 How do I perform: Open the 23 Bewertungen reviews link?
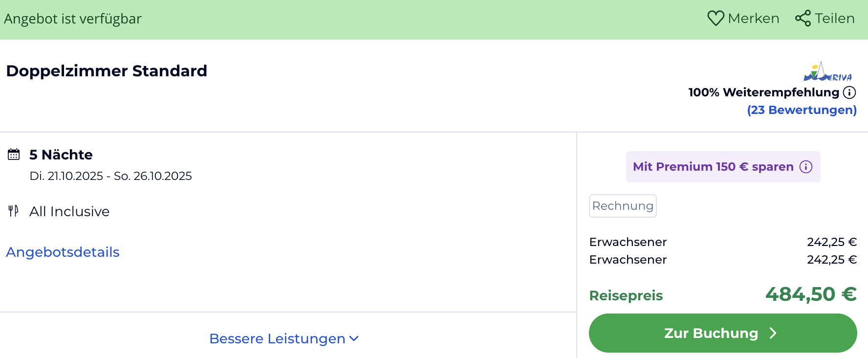click(802, 110)
